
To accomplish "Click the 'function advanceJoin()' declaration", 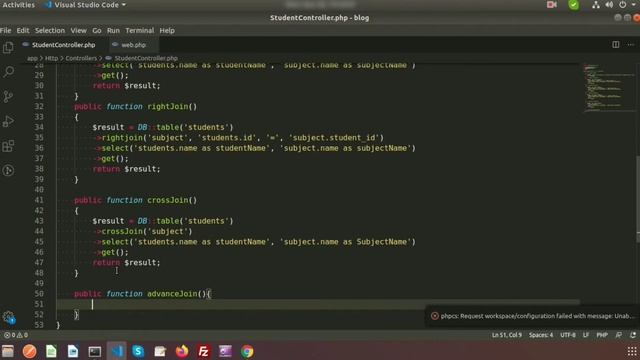I will coord(142,294).
